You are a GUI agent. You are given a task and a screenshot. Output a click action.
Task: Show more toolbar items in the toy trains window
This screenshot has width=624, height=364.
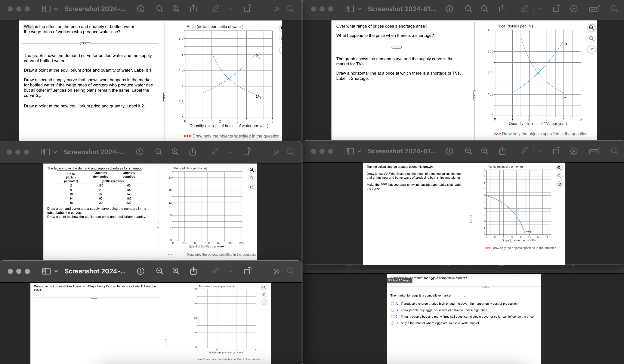click(x=277, y=271)
